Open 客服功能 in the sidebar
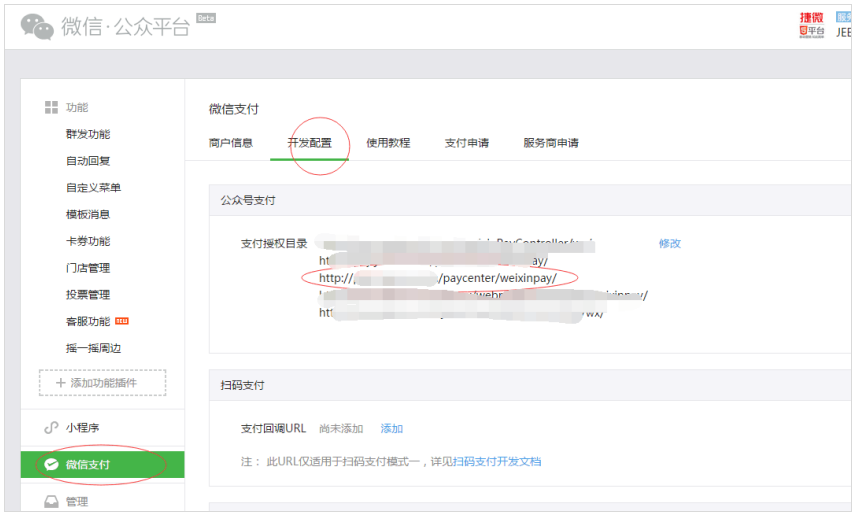Image resolution: width=860 pixels, height=515 pixels. click(88, 321)
